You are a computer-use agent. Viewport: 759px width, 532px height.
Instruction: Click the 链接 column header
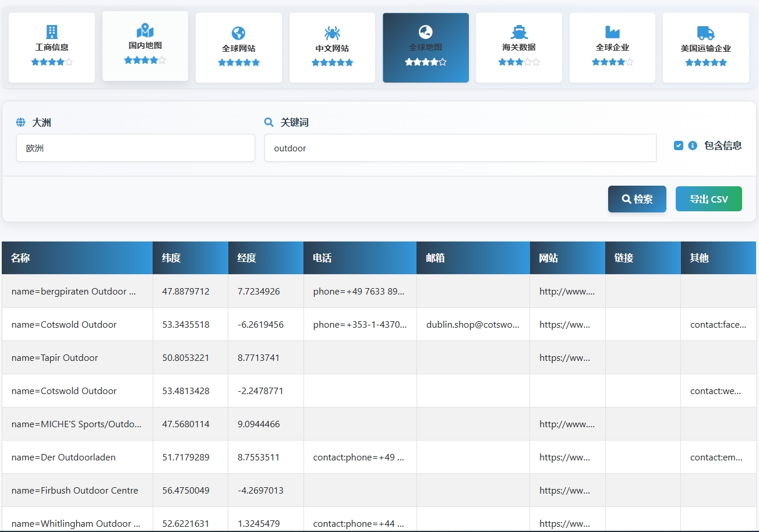coord(643,258)
